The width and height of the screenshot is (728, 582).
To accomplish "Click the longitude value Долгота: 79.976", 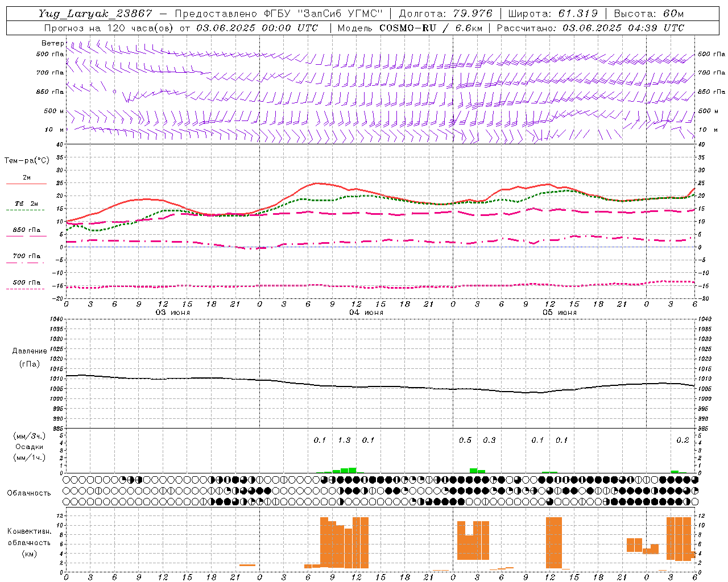I will [x=446, y=14].
